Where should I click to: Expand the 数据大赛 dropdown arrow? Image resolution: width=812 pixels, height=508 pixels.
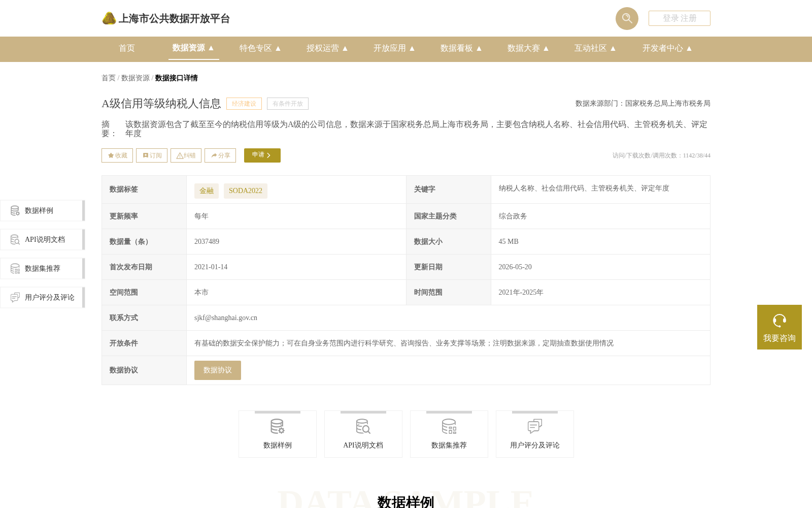coord(546,48)
